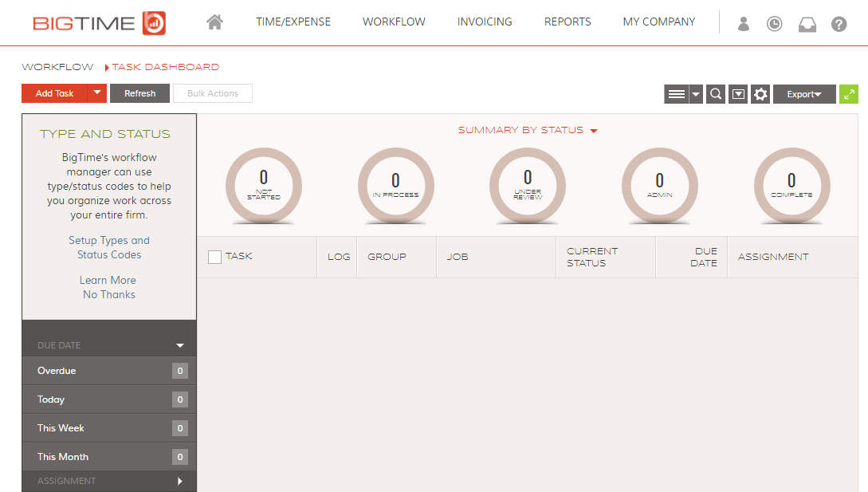Select the In Process status circle
The image size is (868, 492).
(x=396, y=186)
